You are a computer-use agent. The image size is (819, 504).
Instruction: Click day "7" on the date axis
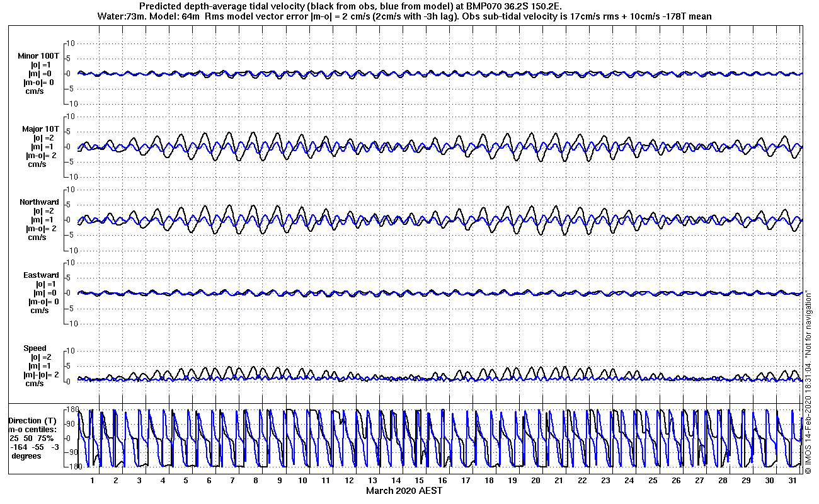click(x=232, y=481)
